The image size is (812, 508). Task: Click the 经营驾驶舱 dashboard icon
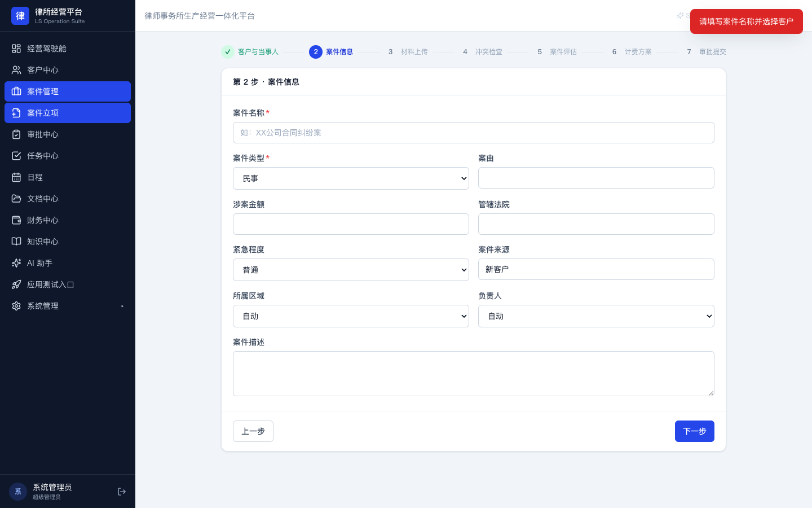point(16,49)
